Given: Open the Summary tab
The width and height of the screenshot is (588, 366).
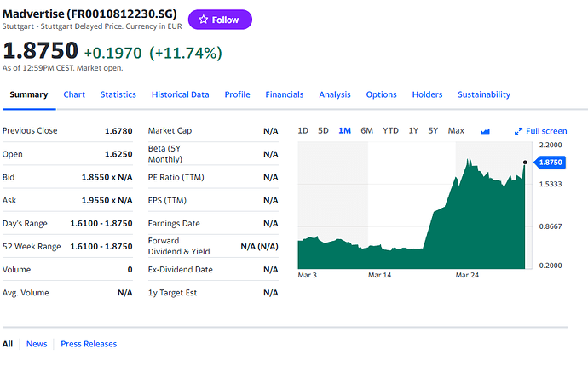Looking at the screenshot, I should (29, 94).
